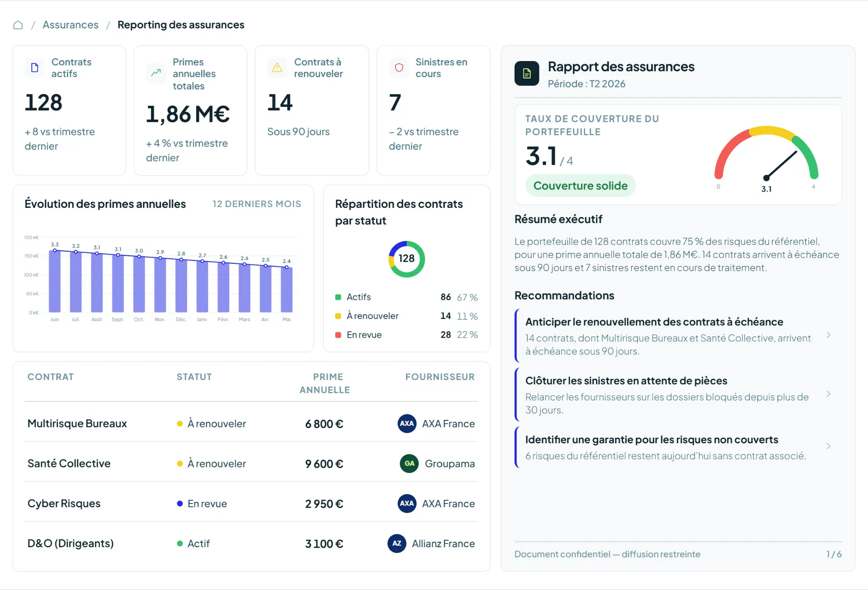
Task: Click the PRIME ANNUELLE column header
Action: click(x=325, y=383)
